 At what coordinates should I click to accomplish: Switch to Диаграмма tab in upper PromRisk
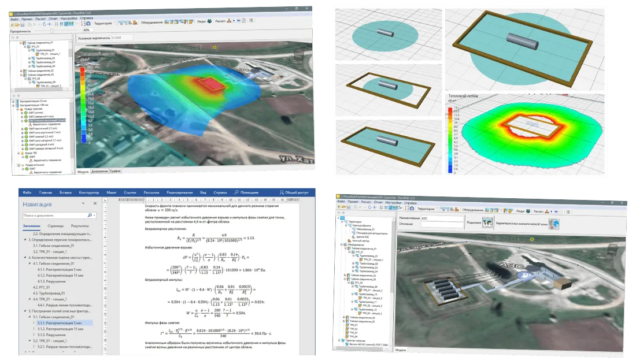pos(100,171)
